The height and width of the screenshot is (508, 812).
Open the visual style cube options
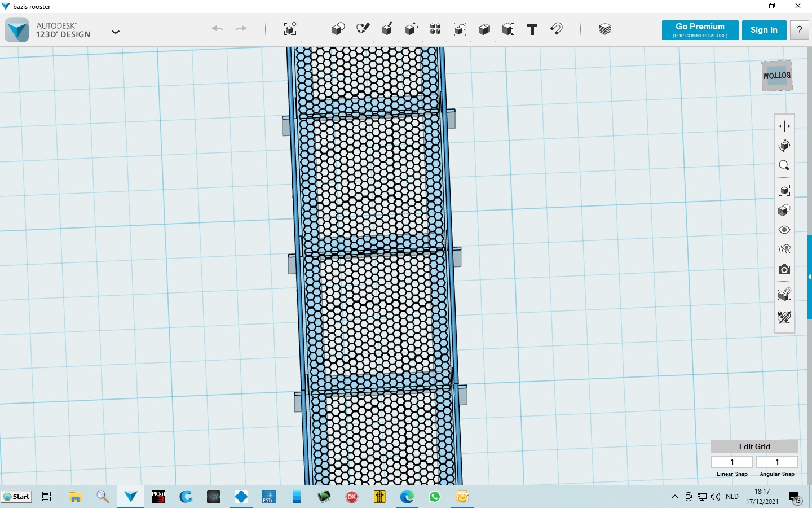click(x=784, y=211)
